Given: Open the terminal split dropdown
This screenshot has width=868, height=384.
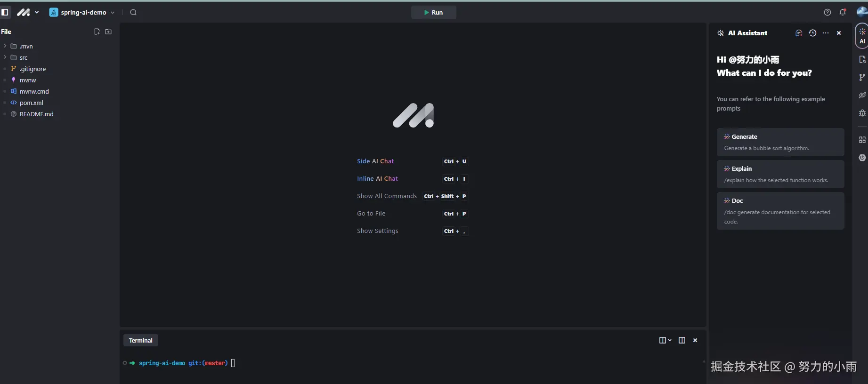Looking at the screenshot, I should pos(665,340).
